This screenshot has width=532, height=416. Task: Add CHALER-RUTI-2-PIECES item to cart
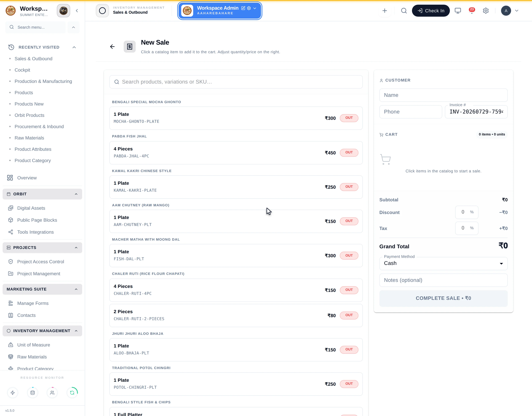236,315
